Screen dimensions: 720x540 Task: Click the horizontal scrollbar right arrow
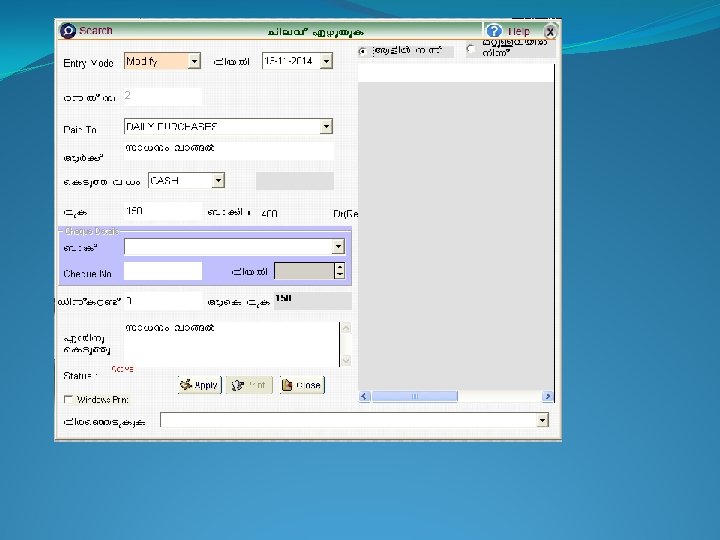tap(547, 396)
